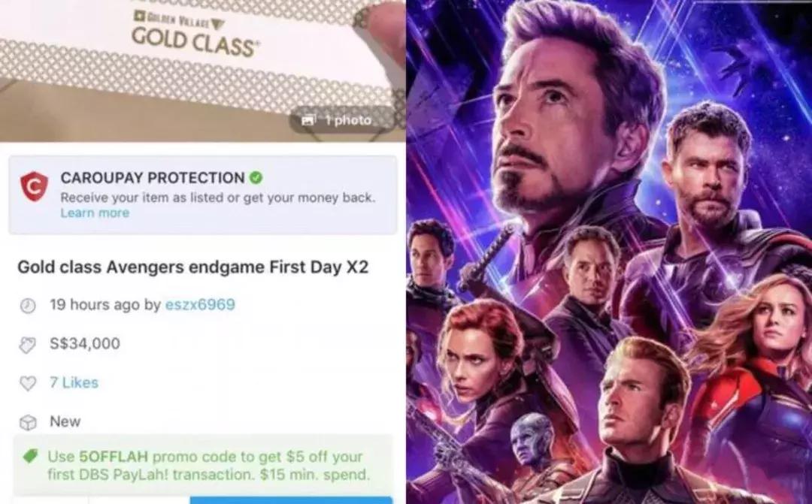Screen dimensions: 812x504
Task: Click the S$34,000 price text
Action: (85, 343)
